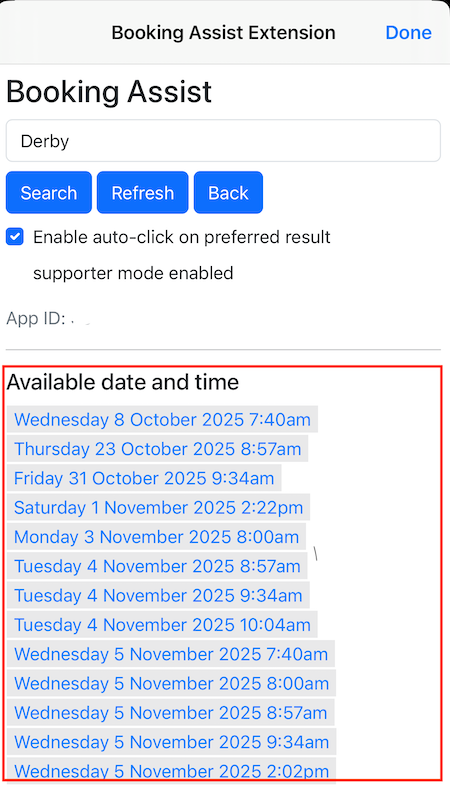This screenshot has height=787, width=450.
Task: Choose Thursday 23 October 2025 8:57am slot
Action: point(157,449)
